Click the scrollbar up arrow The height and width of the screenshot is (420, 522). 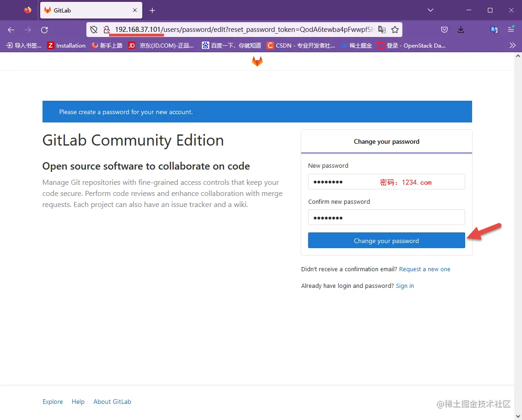518,56
